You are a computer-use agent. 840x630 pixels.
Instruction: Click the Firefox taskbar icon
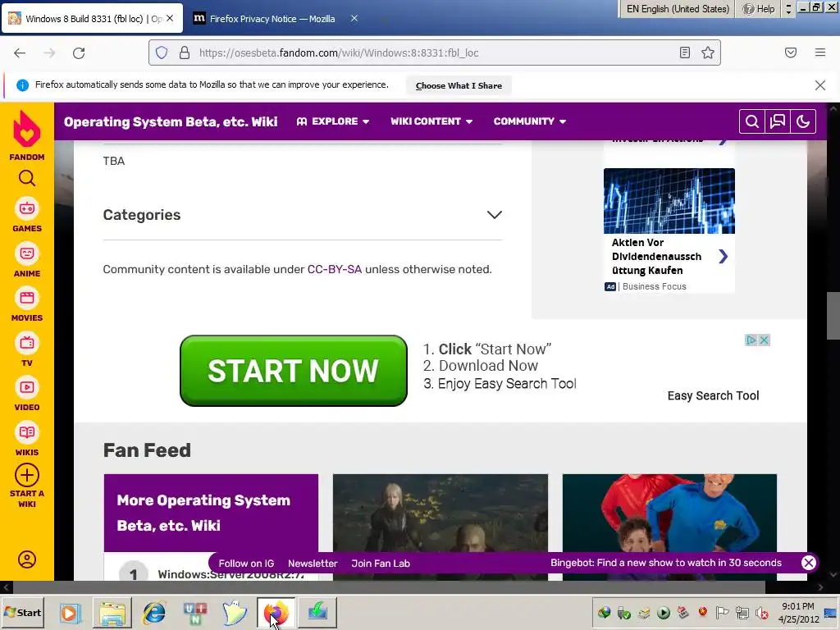point(276,612)
